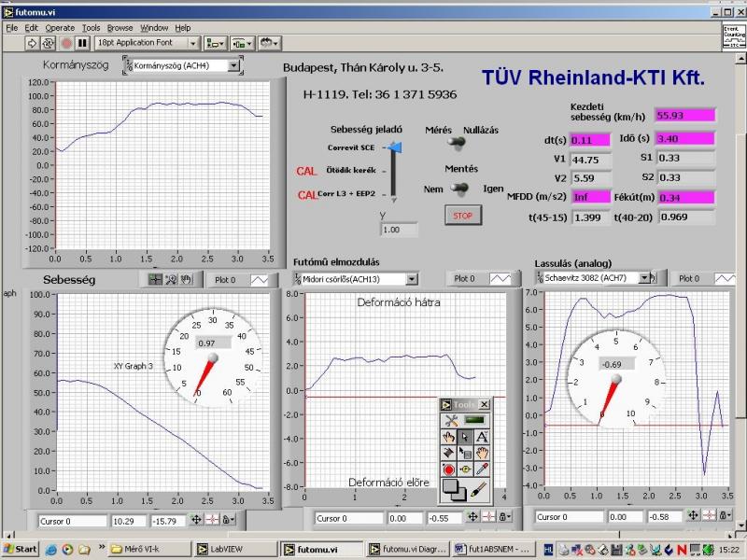Select the Scroll Window hand tool
The image size is (747, 560).
[482, 453]
